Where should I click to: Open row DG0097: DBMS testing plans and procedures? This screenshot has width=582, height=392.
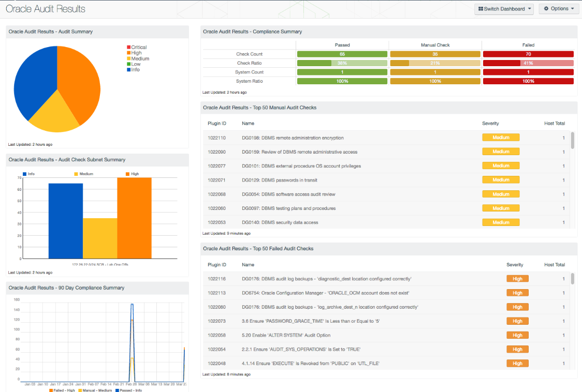click(387, 208)
